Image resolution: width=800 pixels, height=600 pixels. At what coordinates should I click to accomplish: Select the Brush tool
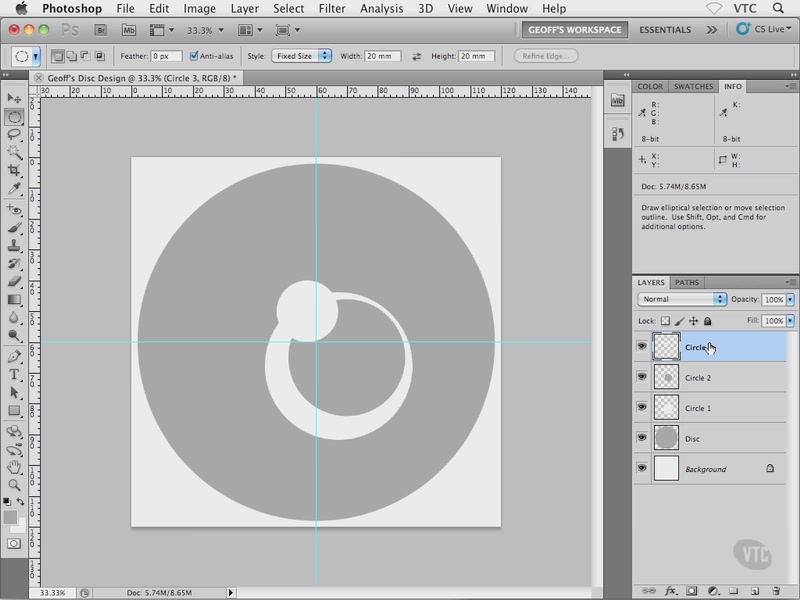(14, 228)
